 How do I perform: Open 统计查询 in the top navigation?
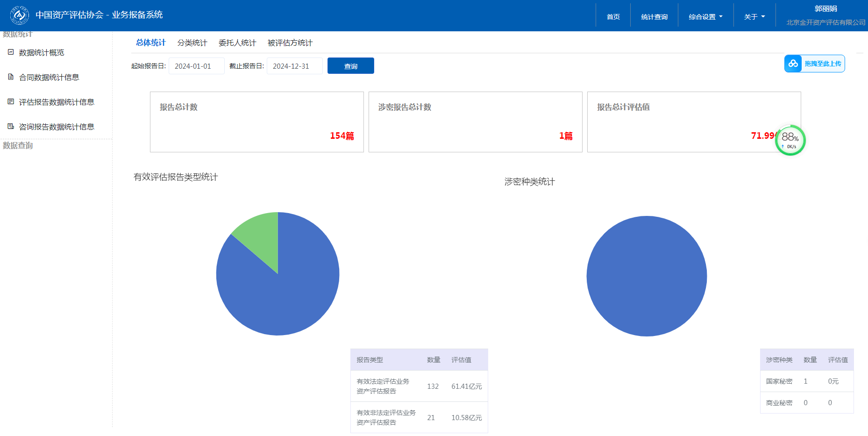click(x=654, y=17)
